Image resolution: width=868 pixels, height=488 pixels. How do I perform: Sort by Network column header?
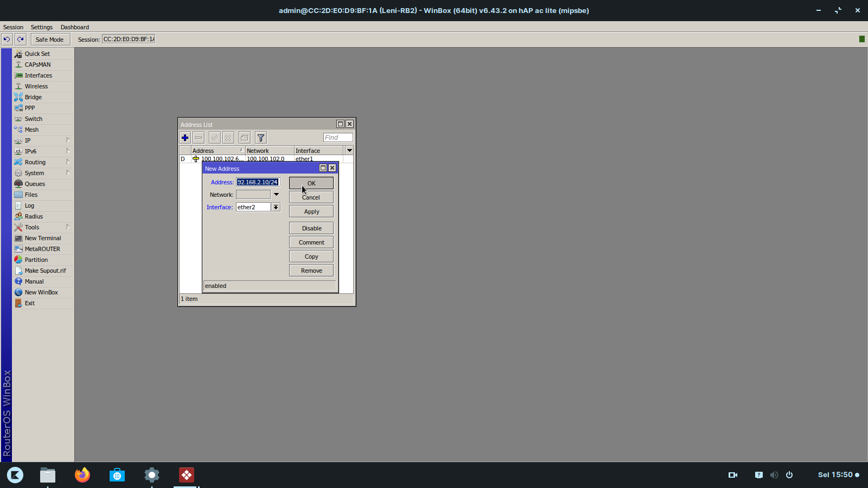pos(270,151)
